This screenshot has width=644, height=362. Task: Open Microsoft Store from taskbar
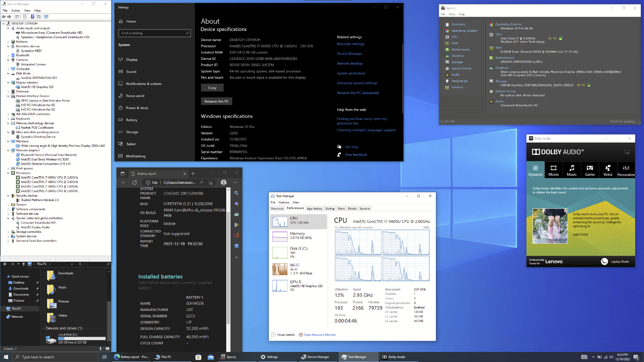pyautogui.click(x=198, y=357)
